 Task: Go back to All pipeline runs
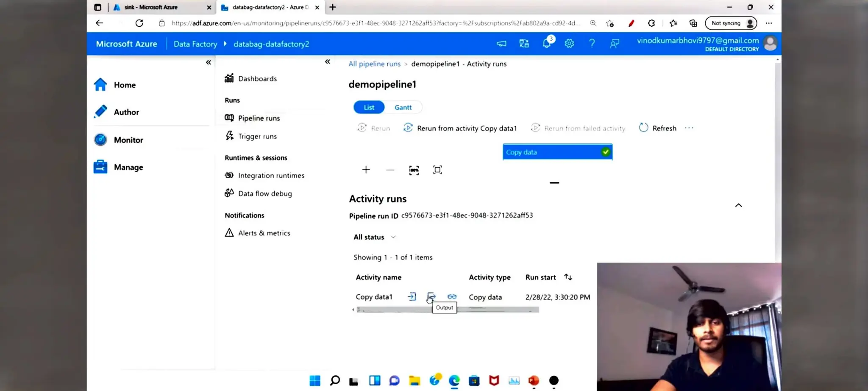tap(374, 64)
